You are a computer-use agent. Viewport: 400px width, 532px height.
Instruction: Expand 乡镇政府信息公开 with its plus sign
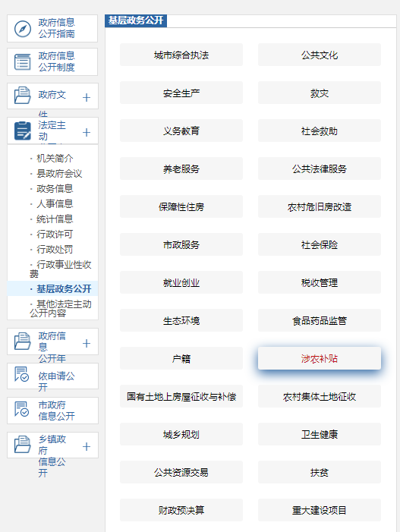click(x=87, y=446)
